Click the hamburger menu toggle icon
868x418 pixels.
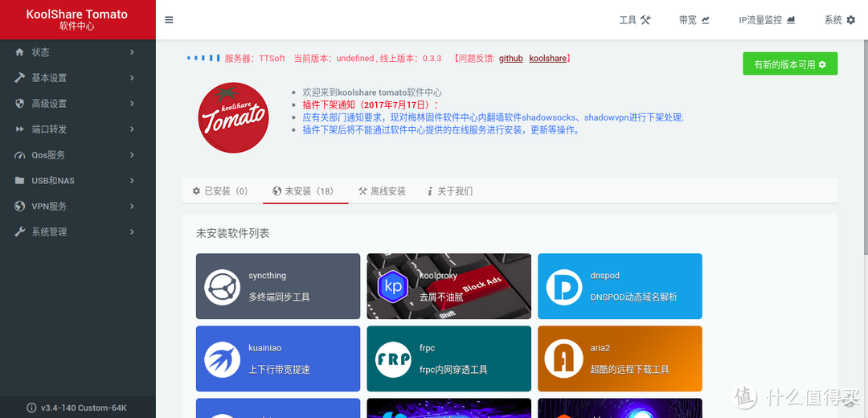pyautogui.click(x=169, y=20)
